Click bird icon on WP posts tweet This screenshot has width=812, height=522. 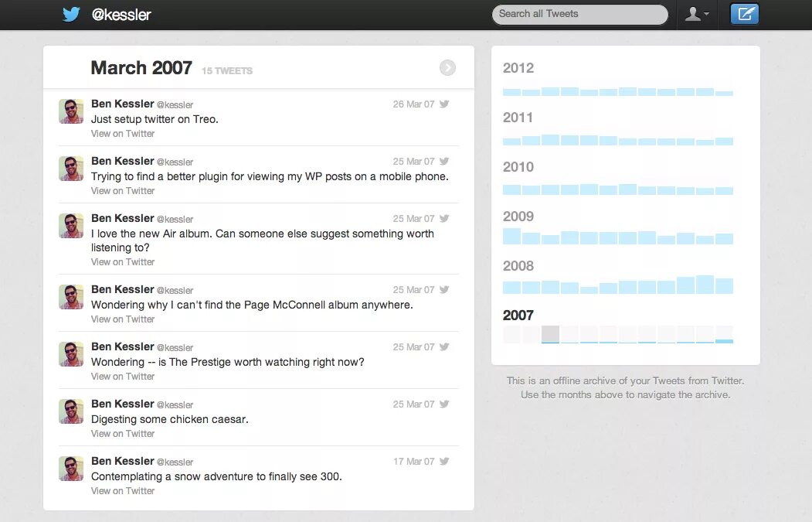coord(444,161)
